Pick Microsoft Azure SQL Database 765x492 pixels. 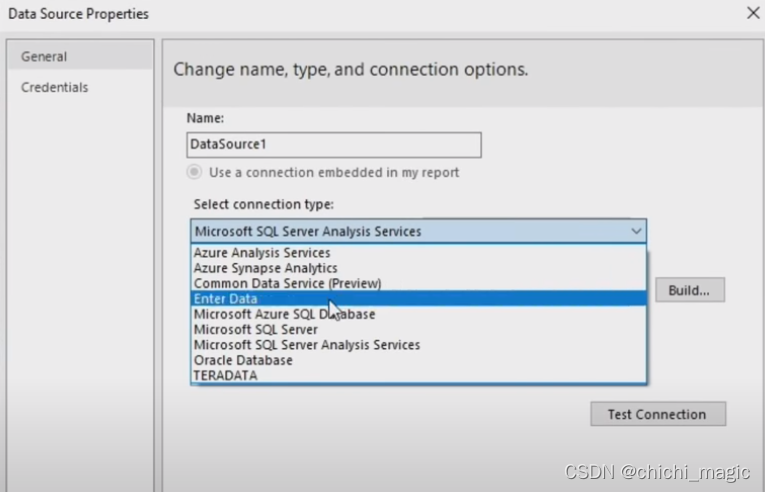point(418,314)
